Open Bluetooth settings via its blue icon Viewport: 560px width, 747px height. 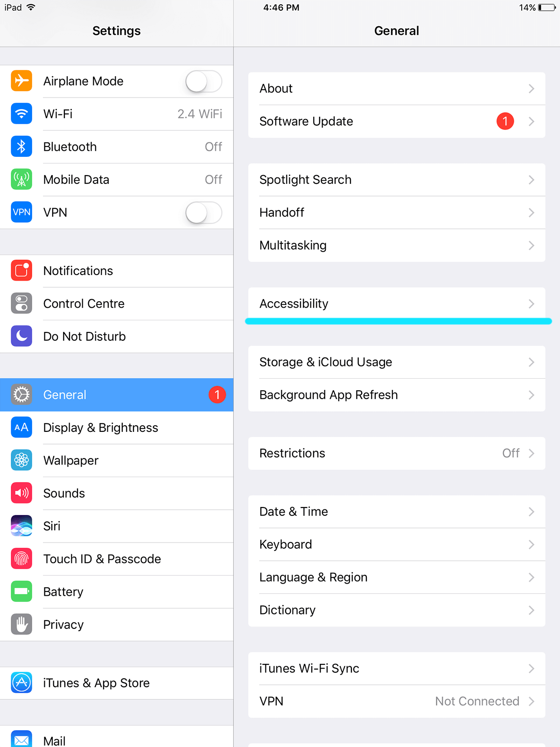[21, 147]
